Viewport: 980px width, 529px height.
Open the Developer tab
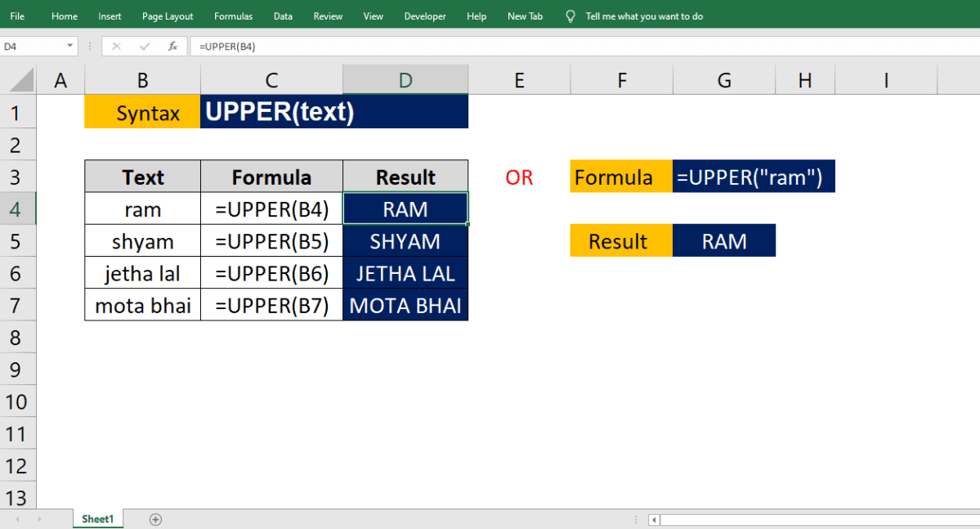tap(424, 16)
